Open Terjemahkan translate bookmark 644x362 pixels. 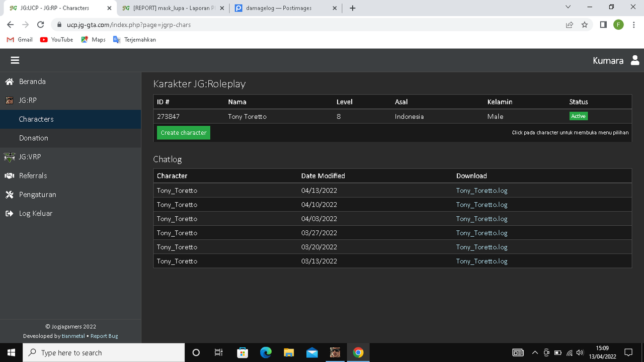[x=134, y=40]
